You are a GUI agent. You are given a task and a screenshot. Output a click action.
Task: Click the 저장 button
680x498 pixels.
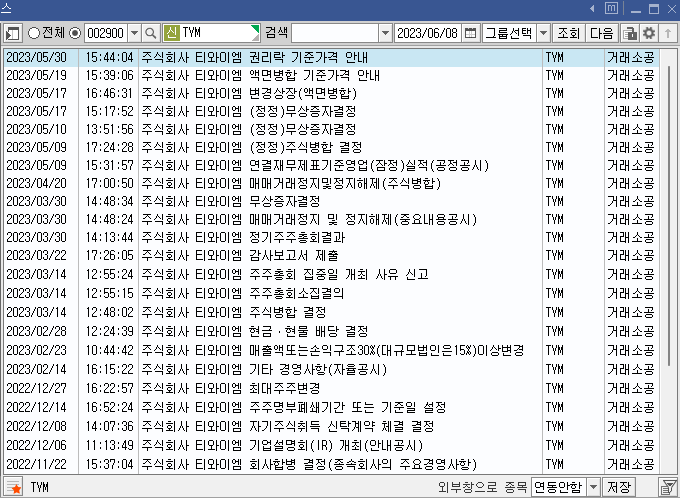[x=618, y=487]
